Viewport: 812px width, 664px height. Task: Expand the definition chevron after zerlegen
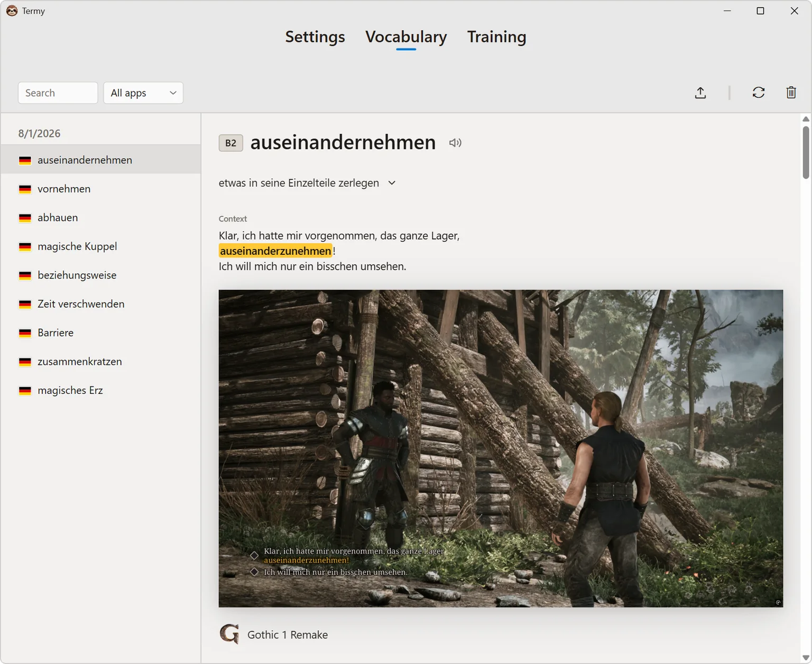[392, 183]
